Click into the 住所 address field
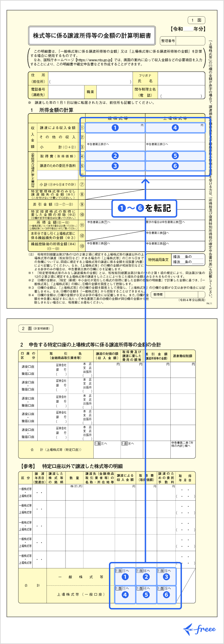 pos(90,79)
